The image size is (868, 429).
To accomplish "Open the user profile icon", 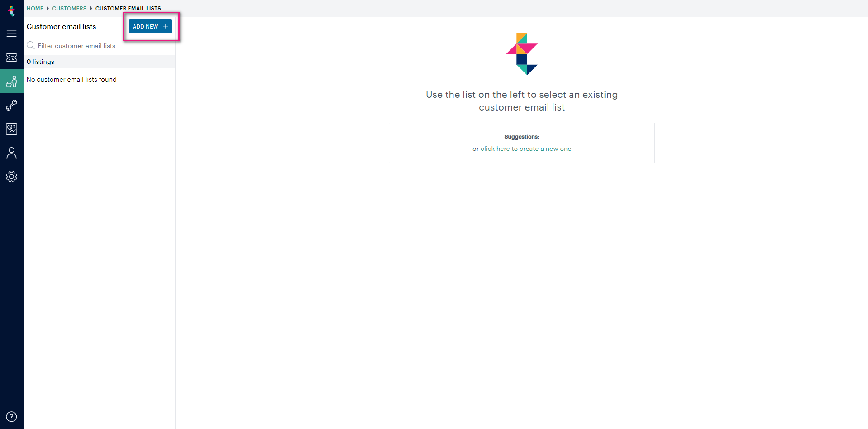I will (x=12, y=153).
